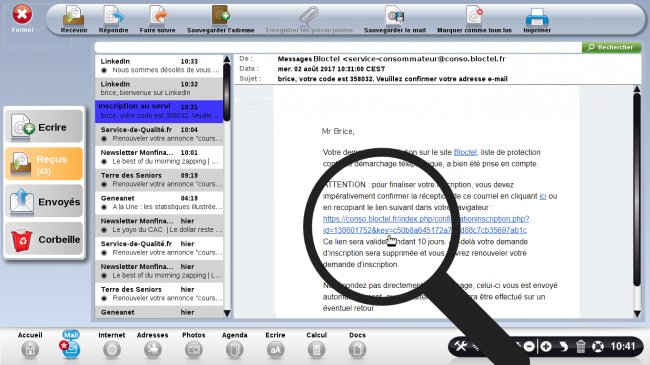The image size is (650, 365).
Task: Click the mail list scrollbar thumb
Action: (x=227, y=92)
